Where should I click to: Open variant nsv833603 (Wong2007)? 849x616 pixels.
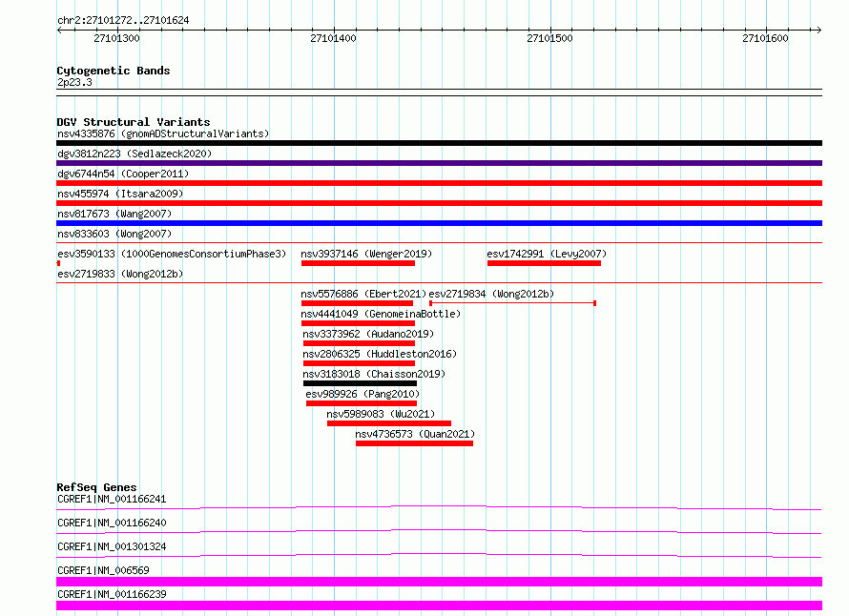(x=114, y=234)
